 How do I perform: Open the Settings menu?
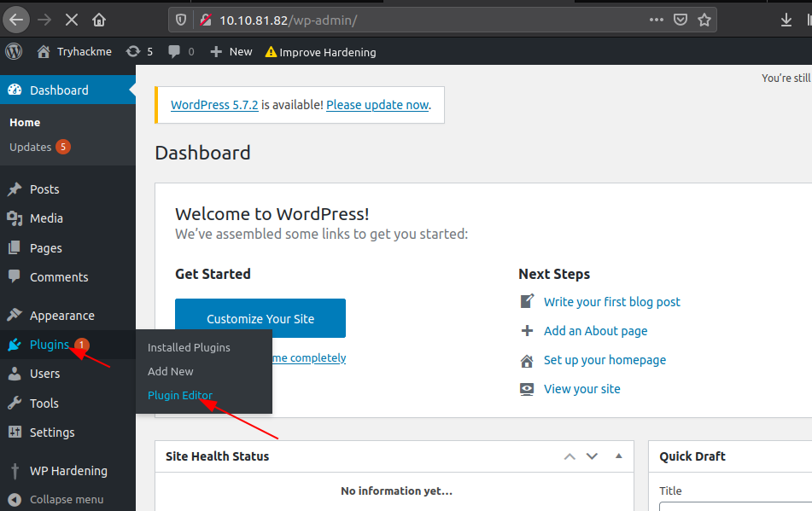click(x=67, y=433)
